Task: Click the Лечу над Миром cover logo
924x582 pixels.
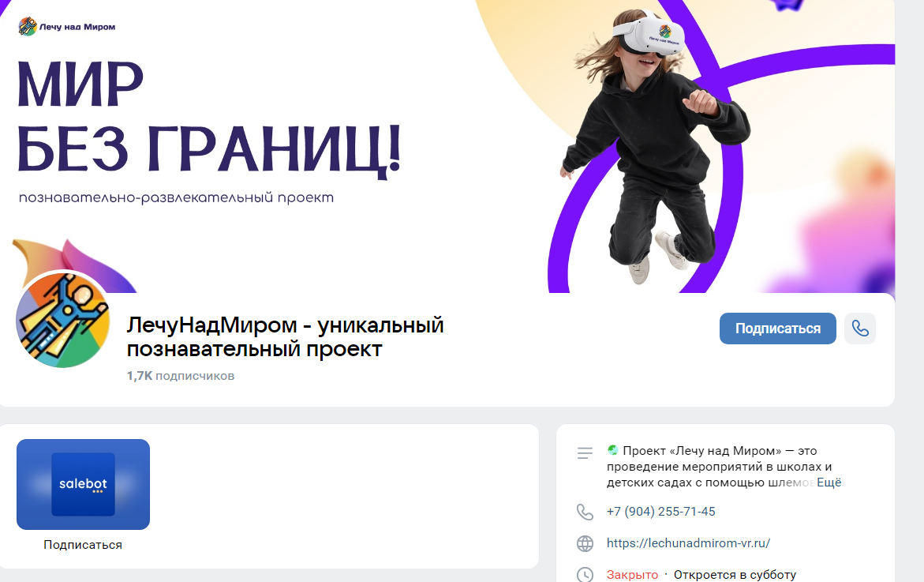Action: [x=66, y=27]
